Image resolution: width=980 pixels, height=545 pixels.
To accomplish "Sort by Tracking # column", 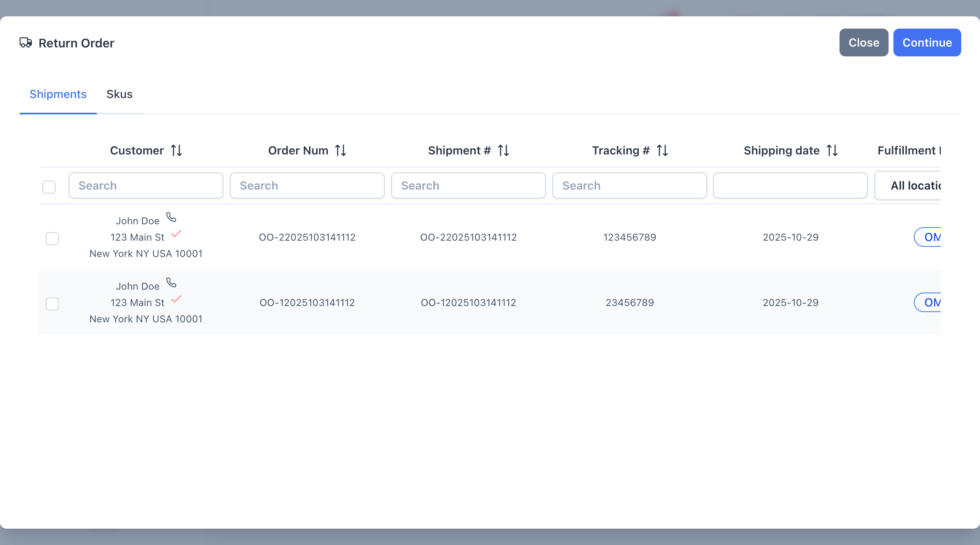I will [x=662, y=150].
